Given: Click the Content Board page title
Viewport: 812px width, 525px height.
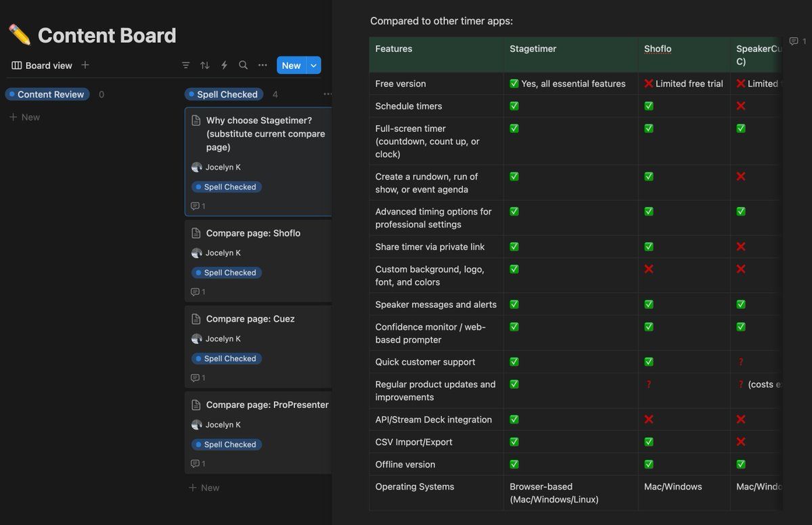Looking at the screenshot, I should (x=107, y=35).
